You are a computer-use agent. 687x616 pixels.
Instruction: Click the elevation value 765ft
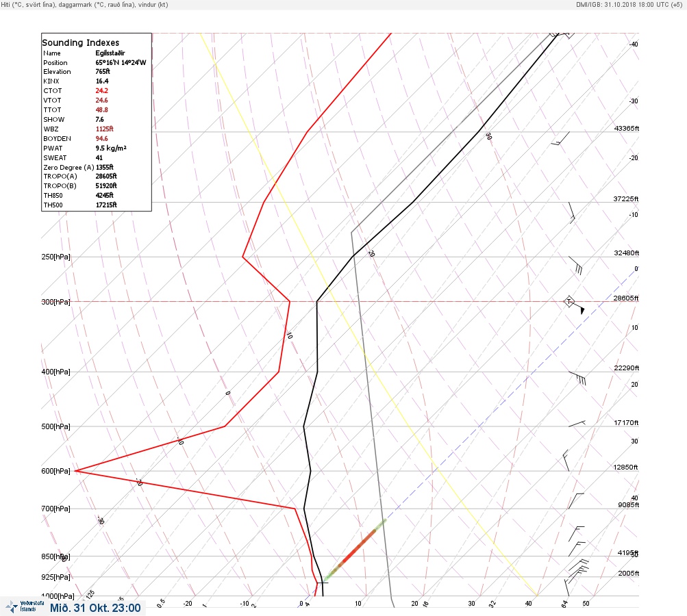point(103,71)
